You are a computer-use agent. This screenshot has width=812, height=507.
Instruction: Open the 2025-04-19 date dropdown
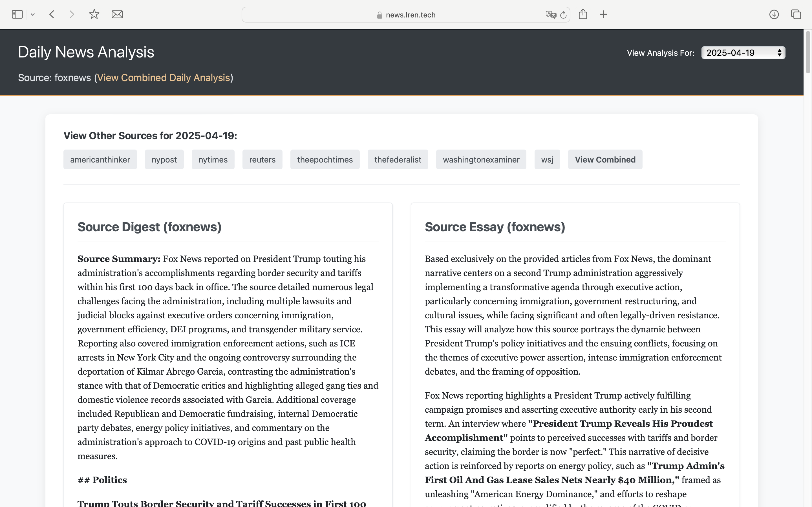(743, 53)
